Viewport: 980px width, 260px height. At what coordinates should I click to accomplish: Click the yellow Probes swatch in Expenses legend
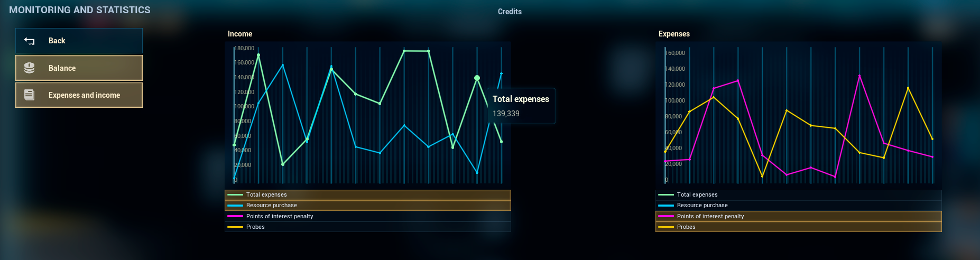tap(666, 227)
